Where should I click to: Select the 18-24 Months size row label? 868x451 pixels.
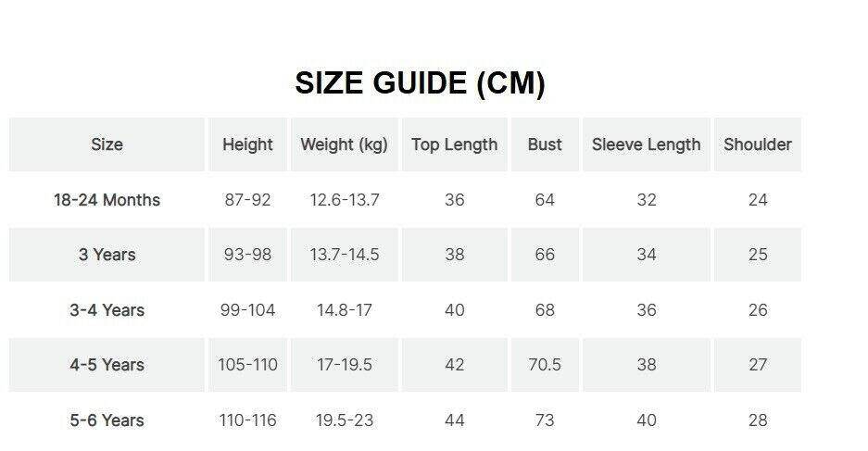pyautogui.click(x=107, y=200)
